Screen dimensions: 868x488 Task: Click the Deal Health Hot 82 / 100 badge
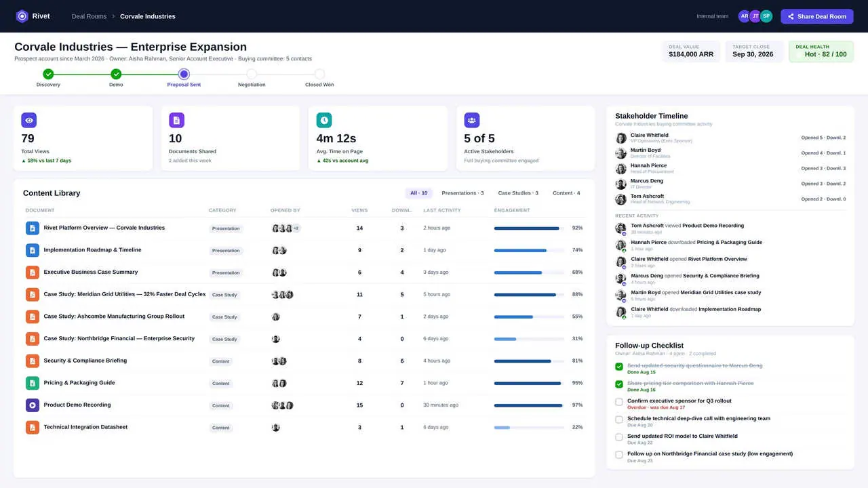pos(821,52)
